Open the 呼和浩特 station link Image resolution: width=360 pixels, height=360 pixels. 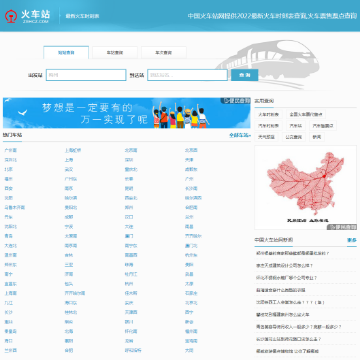click(133, 350)
